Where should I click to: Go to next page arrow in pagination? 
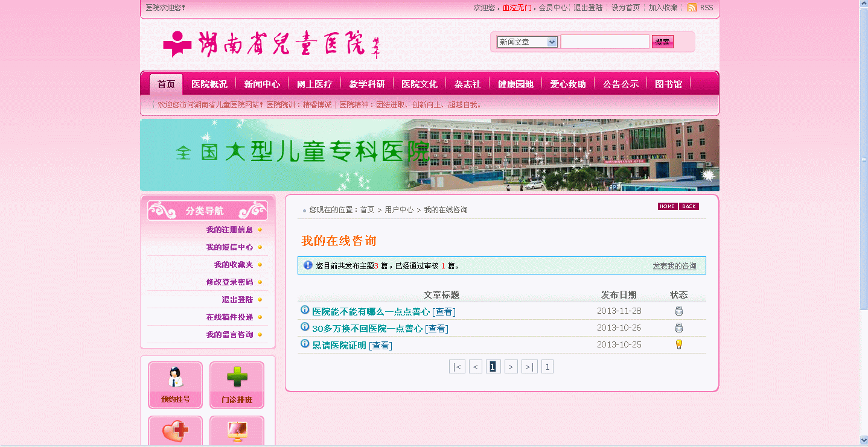point(511,367)
